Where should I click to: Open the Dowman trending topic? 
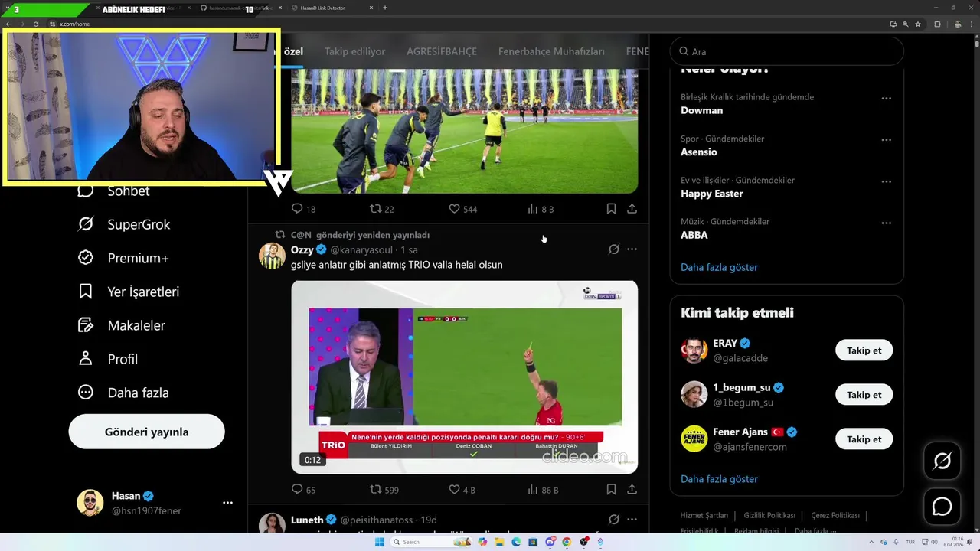pyautogui.click(x=701, y=110)
